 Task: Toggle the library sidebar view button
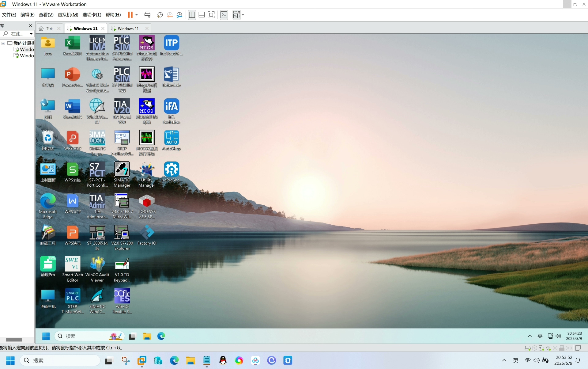pos(192,15)
